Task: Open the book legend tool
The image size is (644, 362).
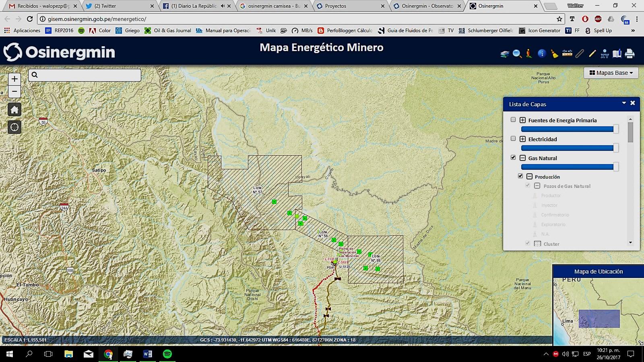Action: 617,53
